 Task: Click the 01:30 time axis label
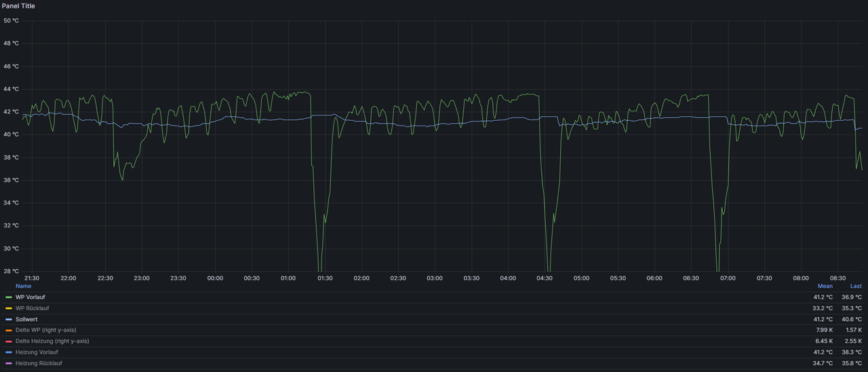tap(325, 278)
